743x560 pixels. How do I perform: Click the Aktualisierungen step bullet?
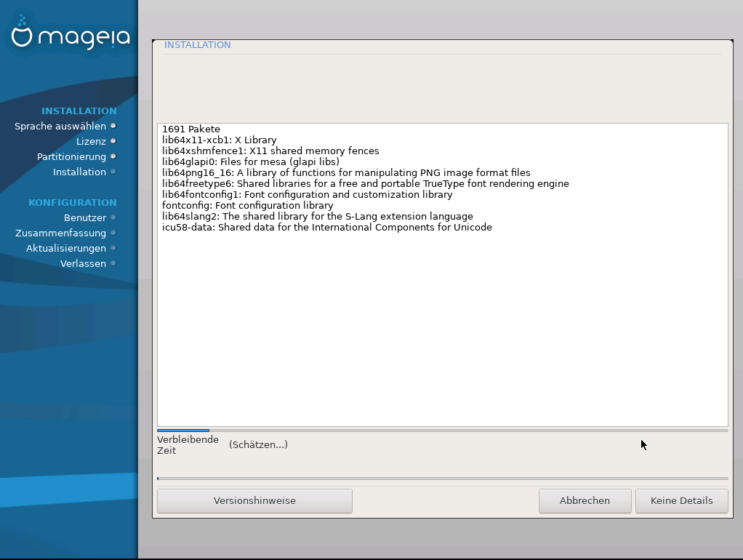click(113, 248)
